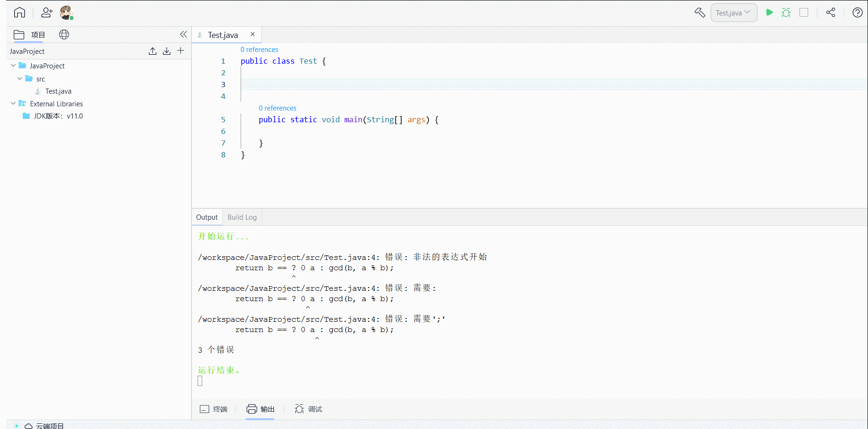
Task: Click the stop square button
Action: [x=804, y=13]
